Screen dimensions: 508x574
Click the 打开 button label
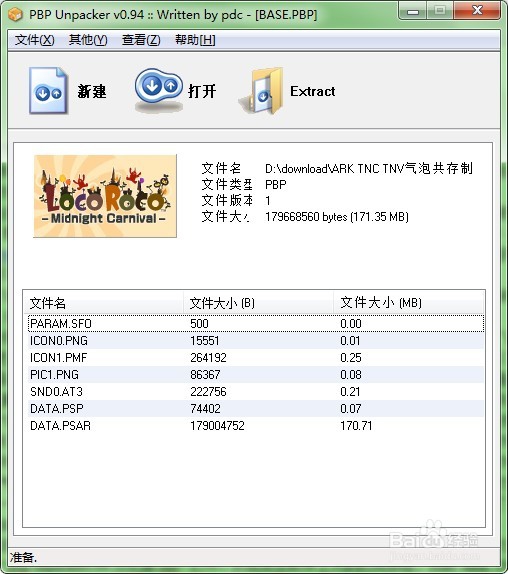[202, 91]
